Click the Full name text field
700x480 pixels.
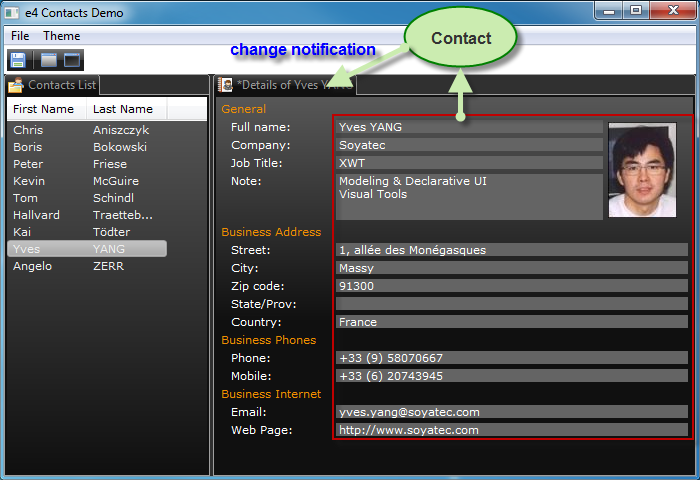[468, 127]
